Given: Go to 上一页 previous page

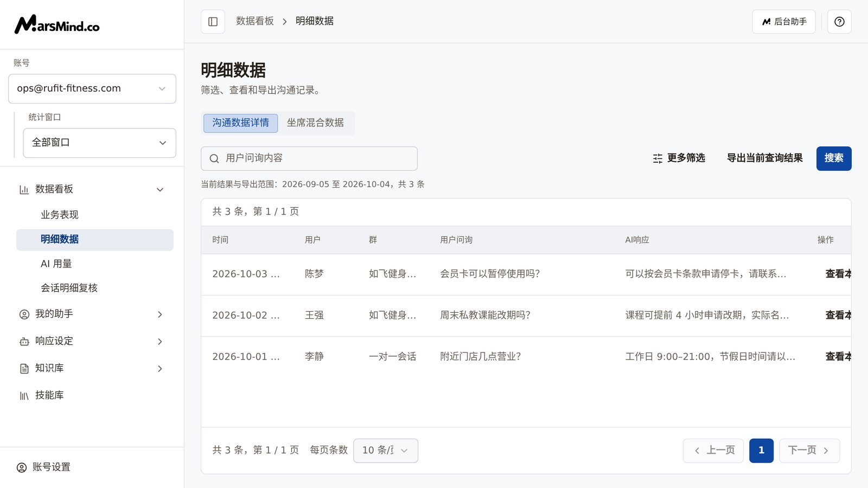Looking at the screenshot, I should [x=713, y=451].
